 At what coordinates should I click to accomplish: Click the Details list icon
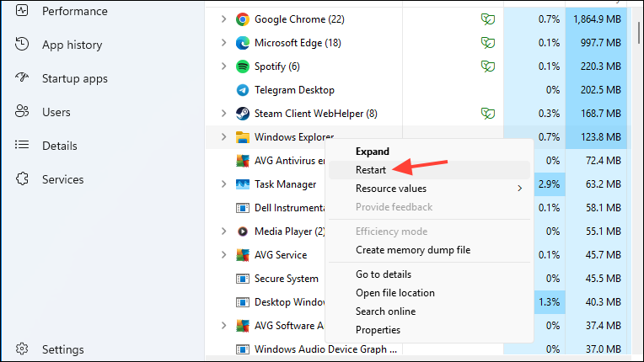coord(22,145)
